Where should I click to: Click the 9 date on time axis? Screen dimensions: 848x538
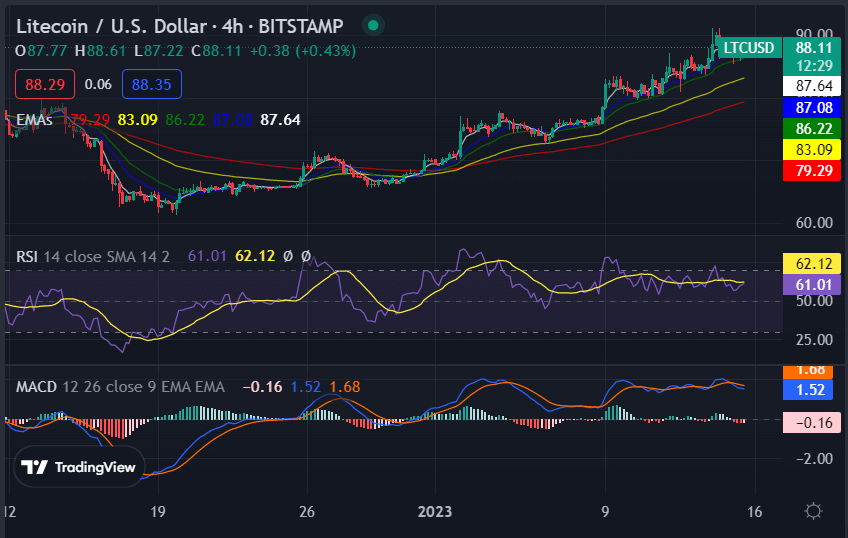point(605,512)
